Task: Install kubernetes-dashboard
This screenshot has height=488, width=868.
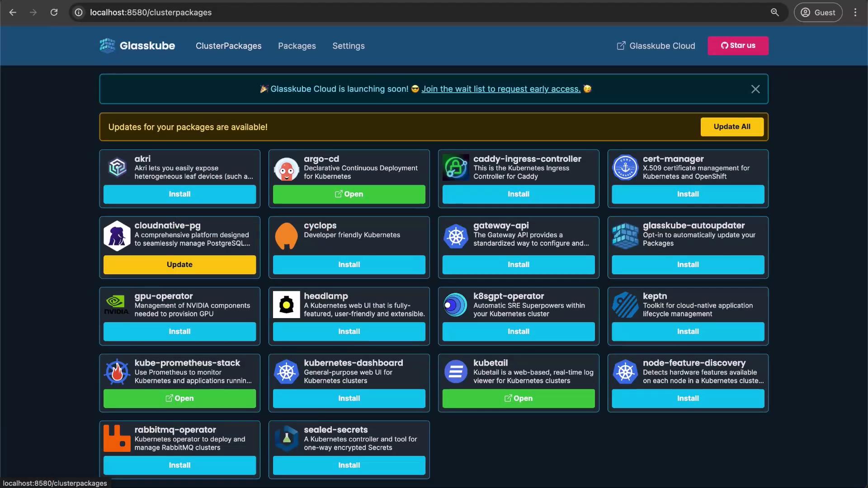Action: pyautogui.click(x=349, y=399)
